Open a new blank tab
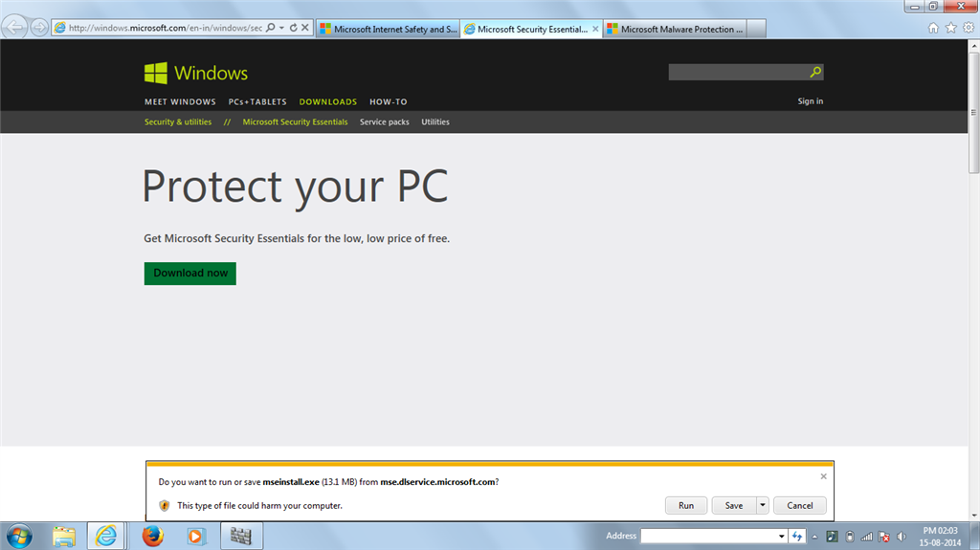 756,29
